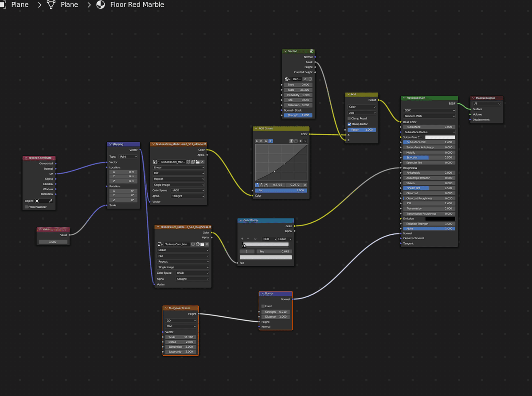Enable From Instancer checkbox
This screenshot has width=532, height=396.
click(26, 207)
